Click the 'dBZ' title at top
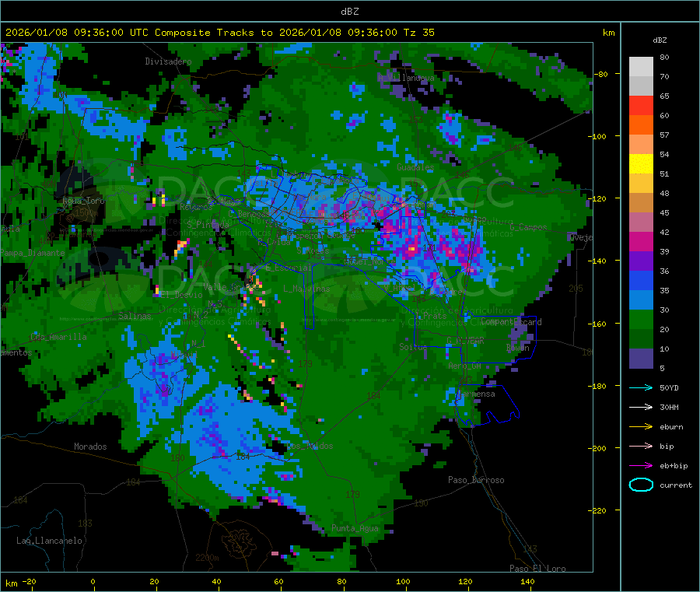The height and width of the screenshot is (592, 700). pos(349,12)
